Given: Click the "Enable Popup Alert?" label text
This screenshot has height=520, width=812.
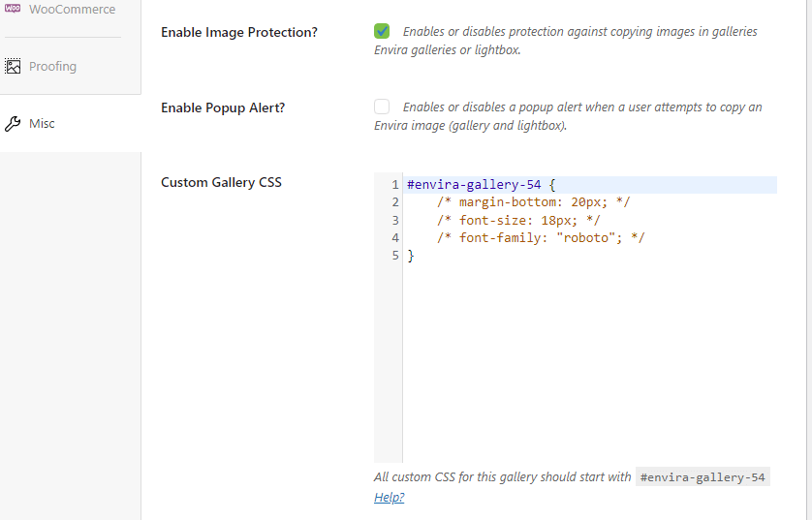Looking at the screenshot, I should (x=223, y=107).
